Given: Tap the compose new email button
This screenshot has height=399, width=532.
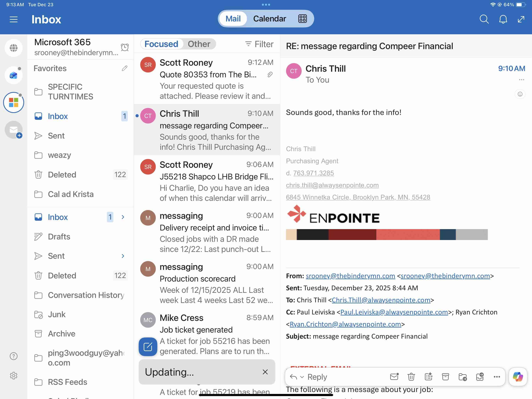Looking at the screenshot, I should tap(148, 347).
